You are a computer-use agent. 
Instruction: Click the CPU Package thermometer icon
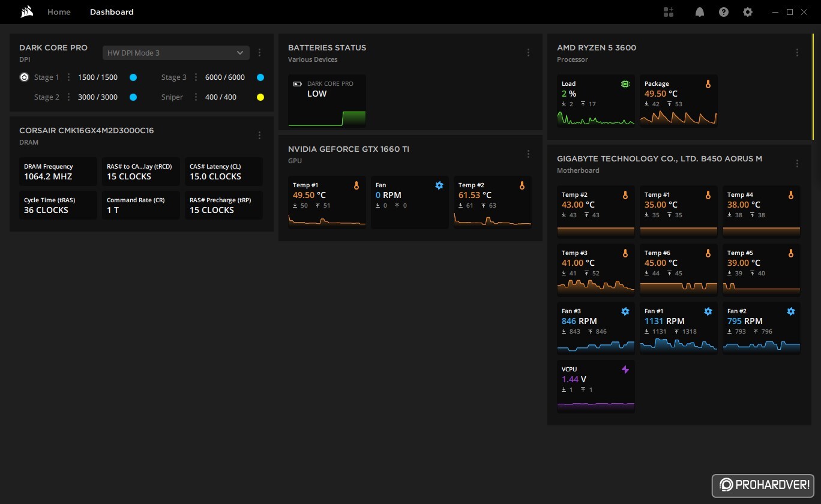(x=708, y=85)
